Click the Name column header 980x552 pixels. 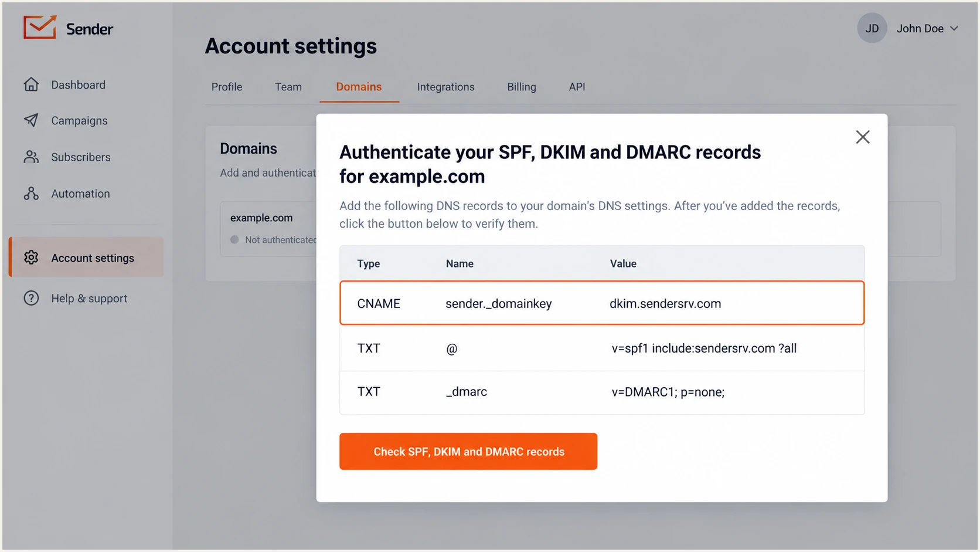460,264
